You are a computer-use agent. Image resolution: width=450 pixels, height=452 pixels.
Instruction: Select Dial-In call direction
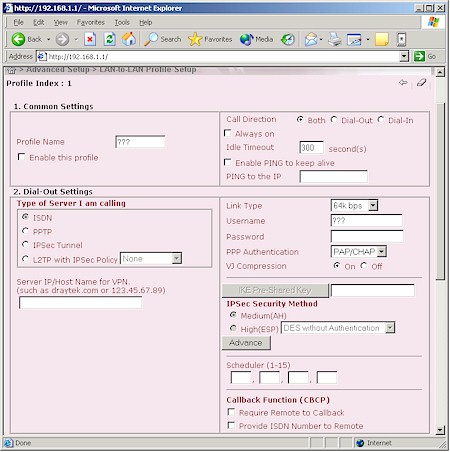click(x=381, y=119)
